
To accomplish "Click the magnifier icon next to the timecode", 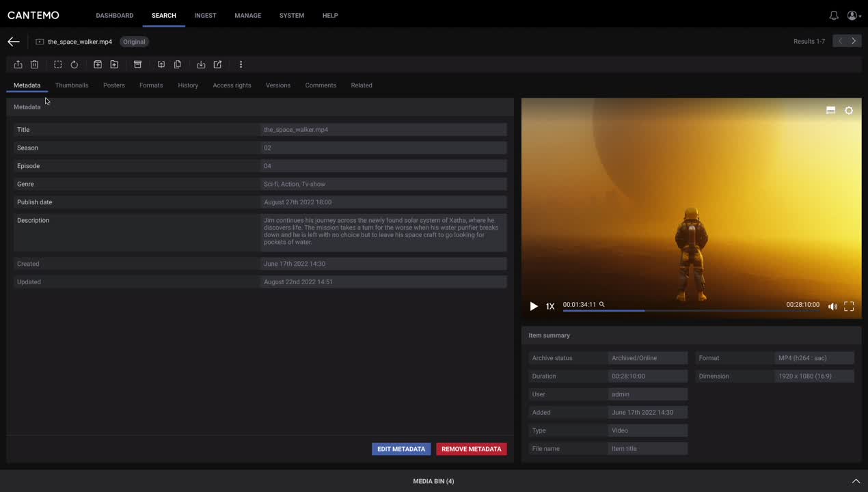I will (602, 304).
